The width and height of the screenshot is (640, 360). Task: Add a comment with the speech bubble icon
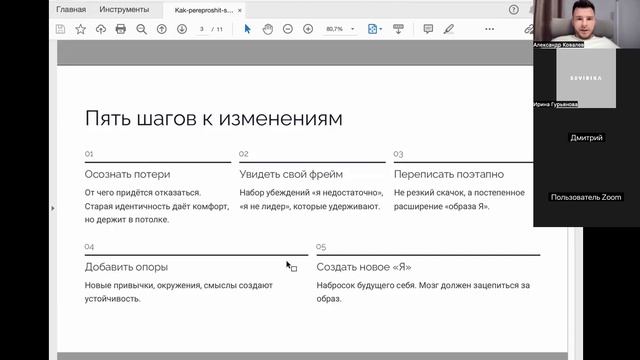click(428, 29)
